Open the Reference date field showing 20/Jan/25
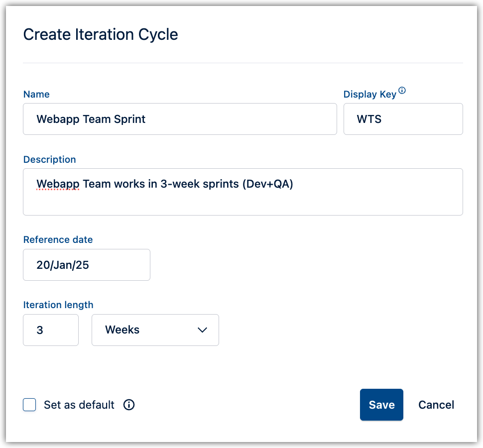Screen dimensions: 483x448 pos(86,264)
